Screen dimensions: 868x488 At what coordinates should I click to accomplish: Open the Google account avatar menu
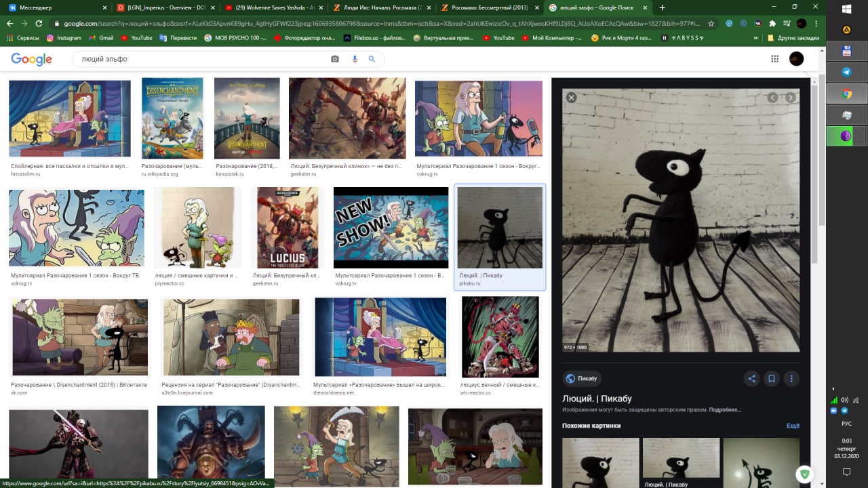[796, 59]
